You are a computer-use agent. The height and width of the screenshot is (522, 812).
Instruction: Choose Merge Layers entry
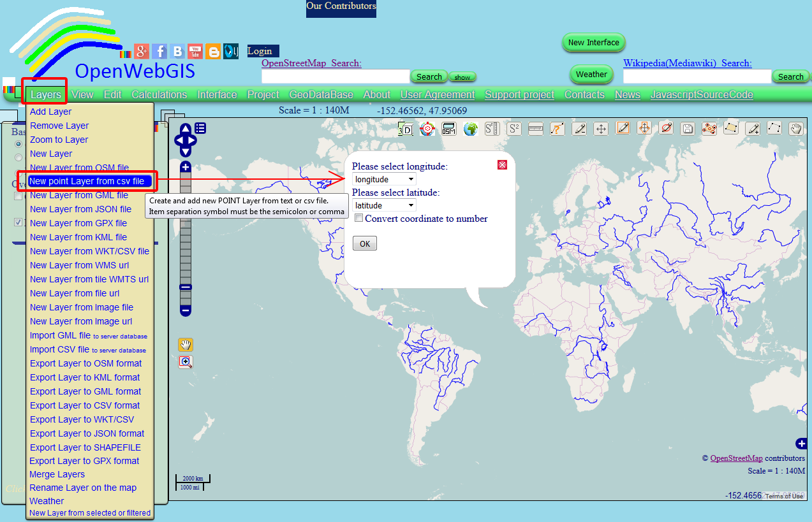pyautogui.click(x=57, y=474)
